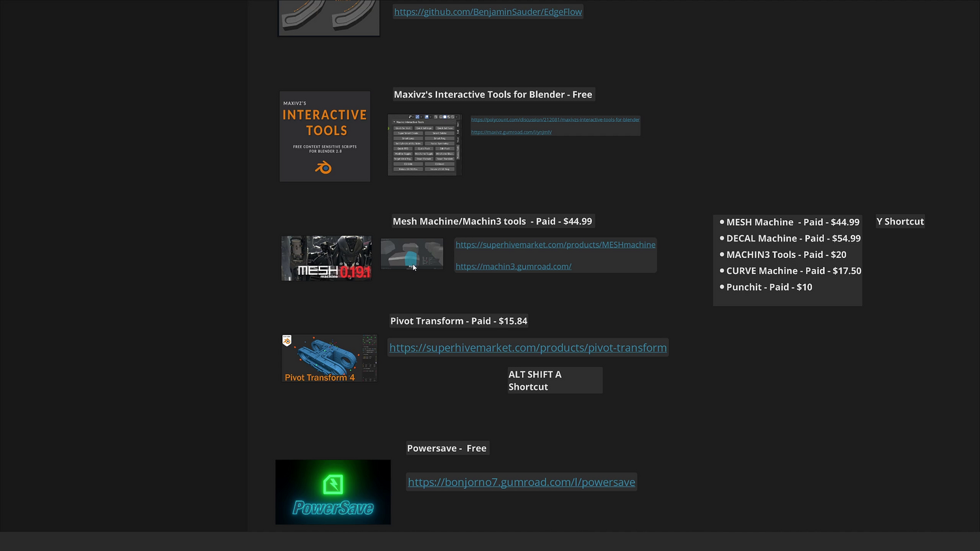Viewport: 980px width, 551px height.
Task: Click the "Y Shortcut" note
Action: coord(900,221)
